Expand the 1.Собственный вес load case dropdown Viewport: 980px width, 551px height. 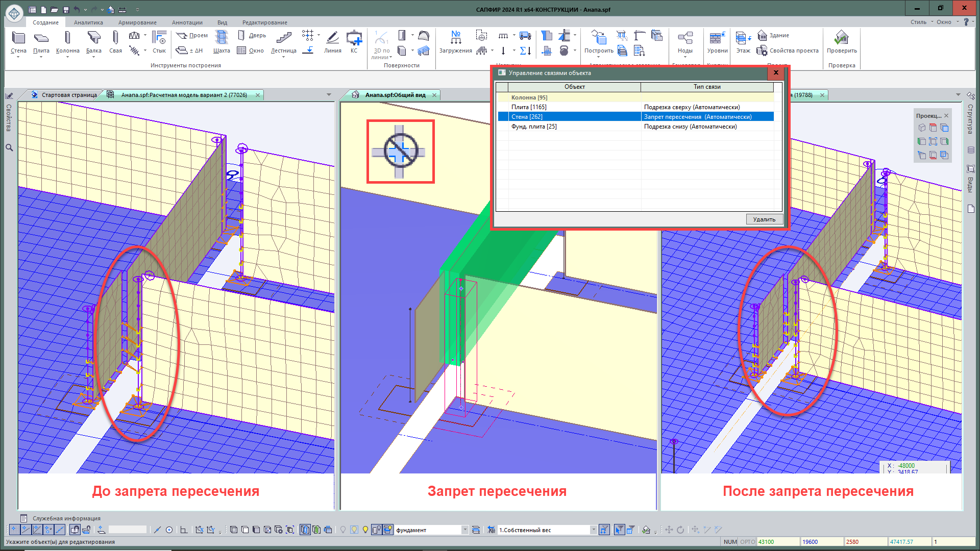pyautogui.click(x=593, y=530)
